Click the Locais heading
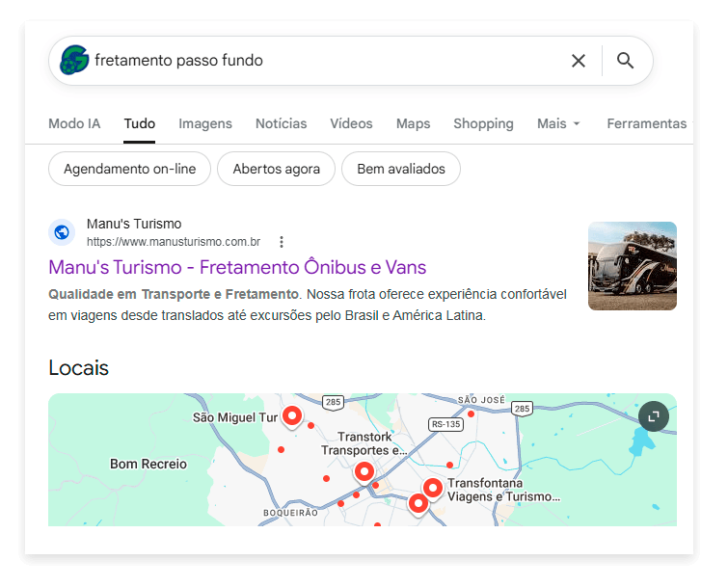This screenshot has height=587, width=728. tap(78, 368)
